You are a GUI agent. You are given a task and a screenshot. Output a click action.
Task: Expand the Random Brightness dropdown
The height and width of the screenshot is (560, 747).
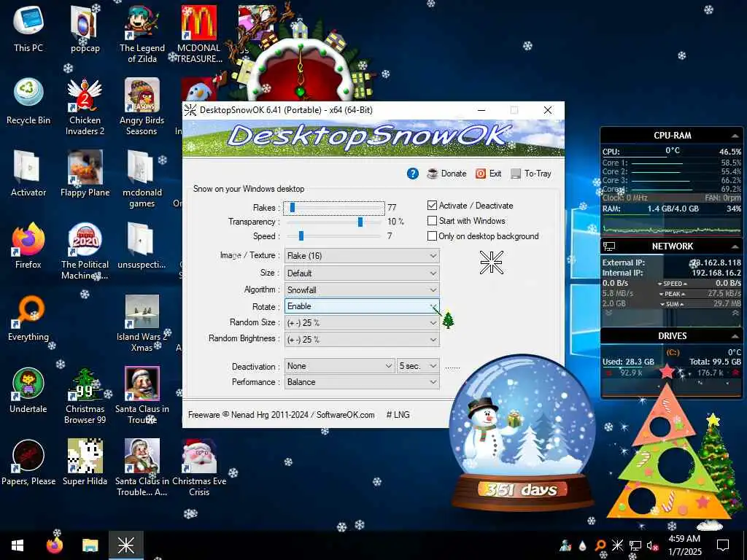point(362,340)
